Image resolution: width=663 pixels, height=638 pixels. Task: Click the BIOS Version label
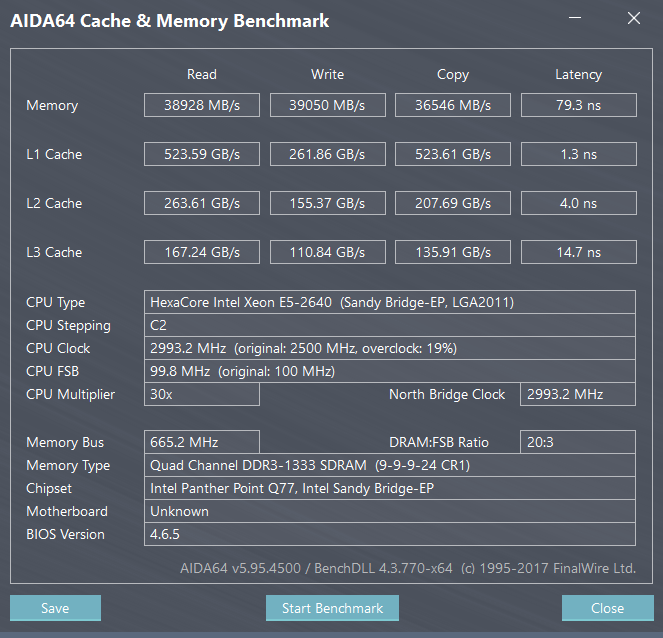coord(66,534)
